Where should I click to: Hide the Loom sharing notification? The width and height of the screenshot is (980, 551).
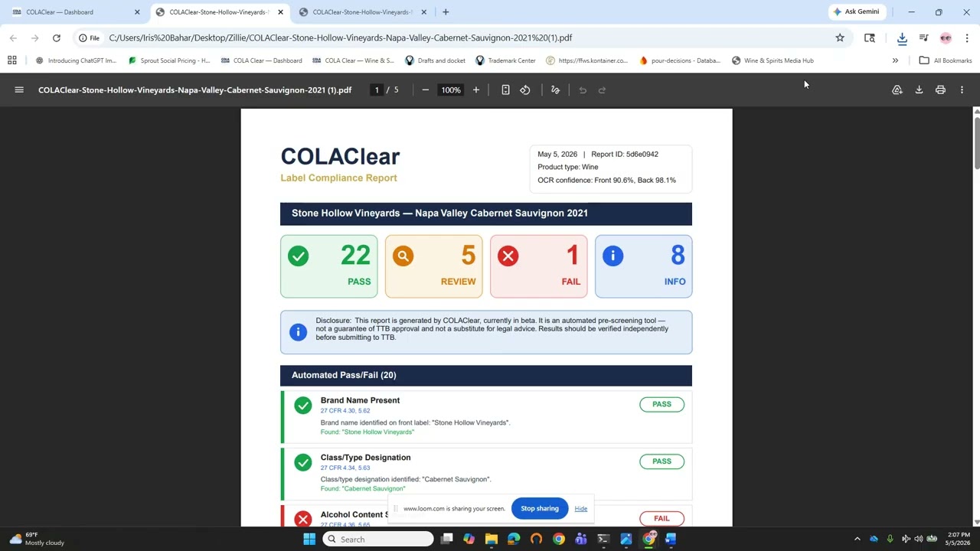pyautogui.click(x=580, y=509)
